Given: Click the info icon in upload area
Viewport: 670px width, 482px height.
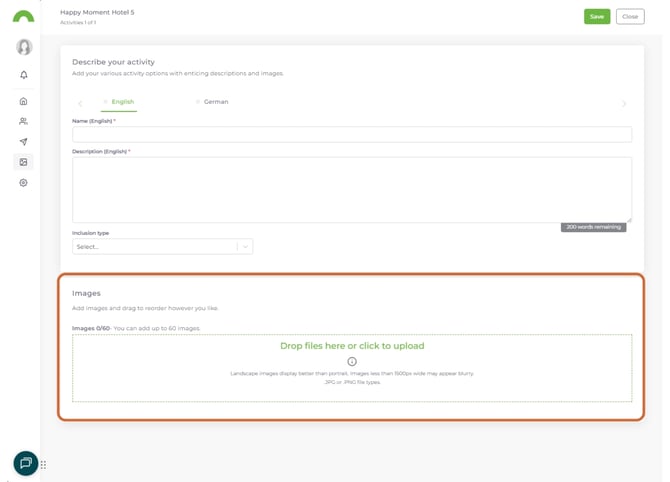Looking at the screenshot, I should tap(352, 361).
